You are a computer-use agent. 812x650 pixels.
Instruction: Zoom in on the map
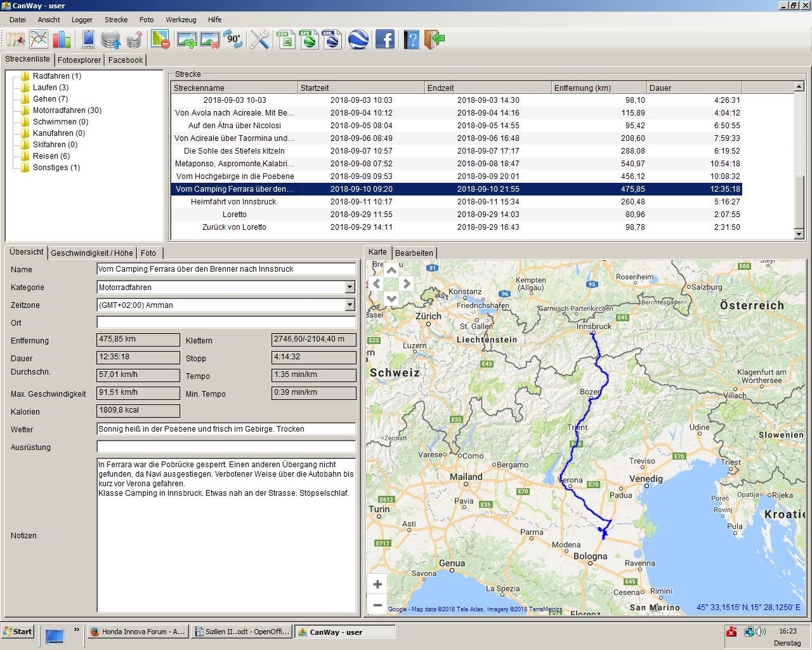[377, 584]
